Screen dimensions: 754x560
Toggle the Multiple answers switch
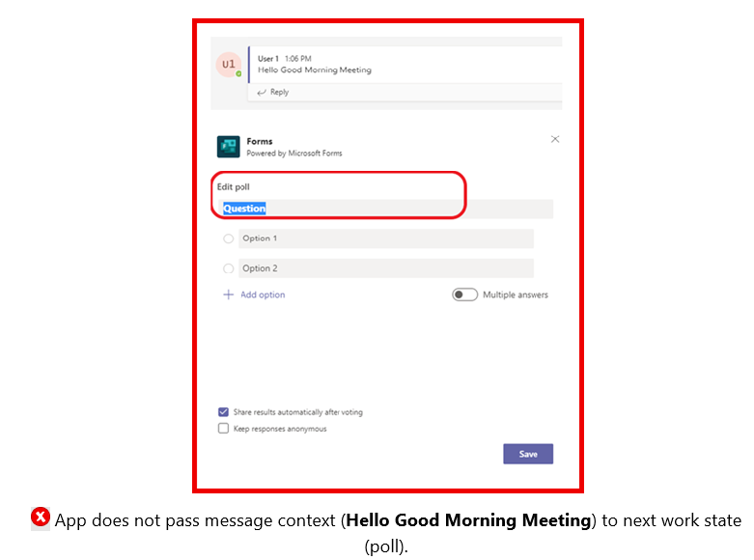point(464,294)
